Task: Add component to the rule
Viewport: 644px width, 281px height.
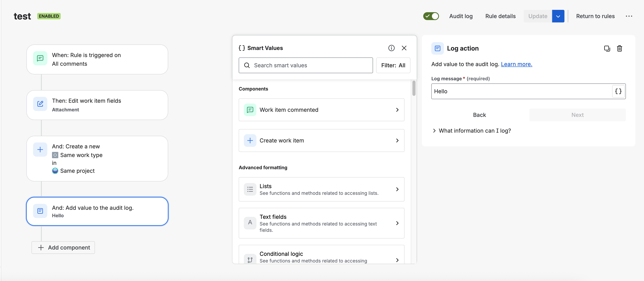Action: (x=63, y=248)
